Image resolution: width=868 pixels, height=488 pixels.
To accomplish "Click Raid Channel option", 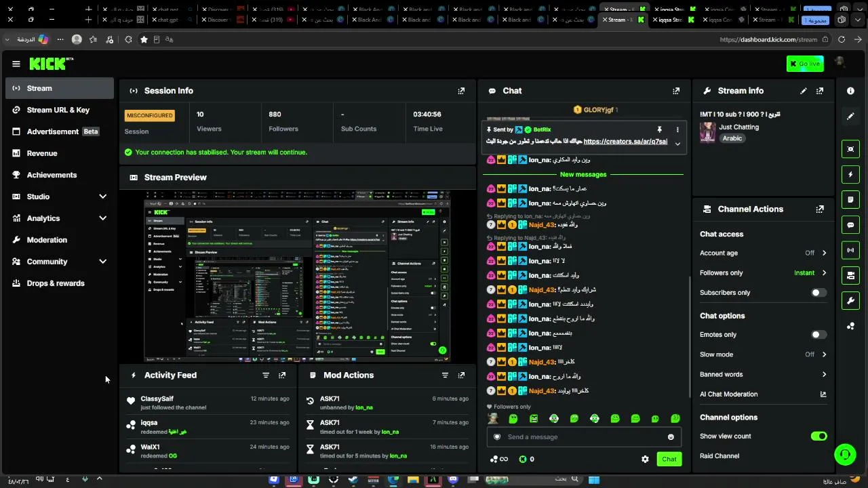I will 719,456.
